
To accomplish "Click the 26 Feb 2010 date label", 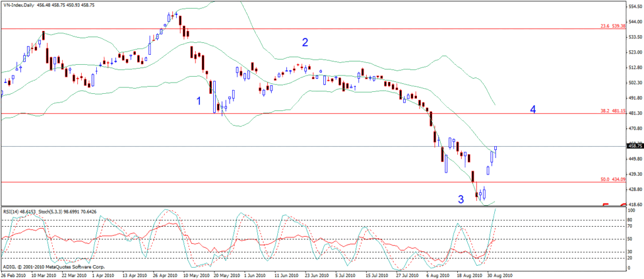I will pyautogui.click(x=14, y=275).
